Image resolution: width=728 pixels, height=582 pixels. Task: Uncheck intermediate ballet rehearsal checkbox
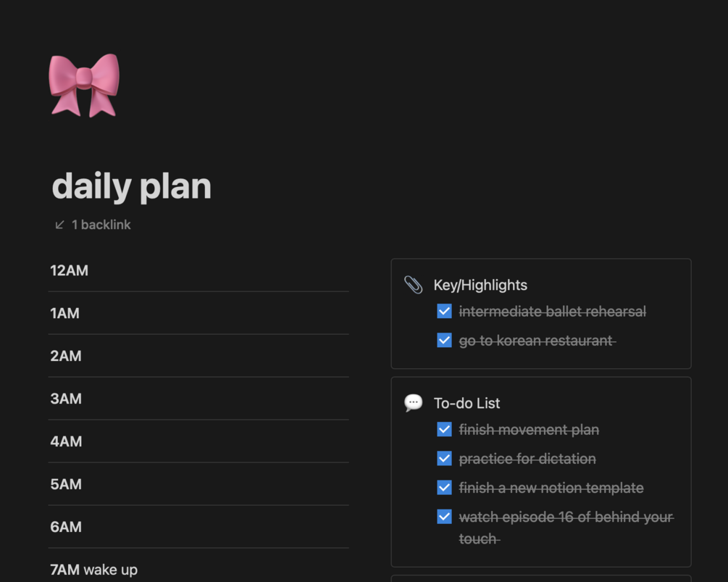pos(445,312)
